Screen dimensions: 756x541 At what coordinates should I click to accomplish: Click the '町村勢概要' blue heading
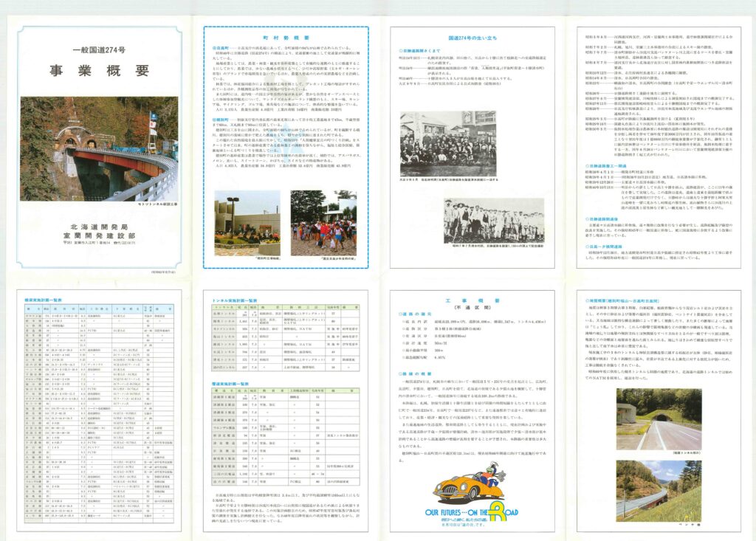287,35
